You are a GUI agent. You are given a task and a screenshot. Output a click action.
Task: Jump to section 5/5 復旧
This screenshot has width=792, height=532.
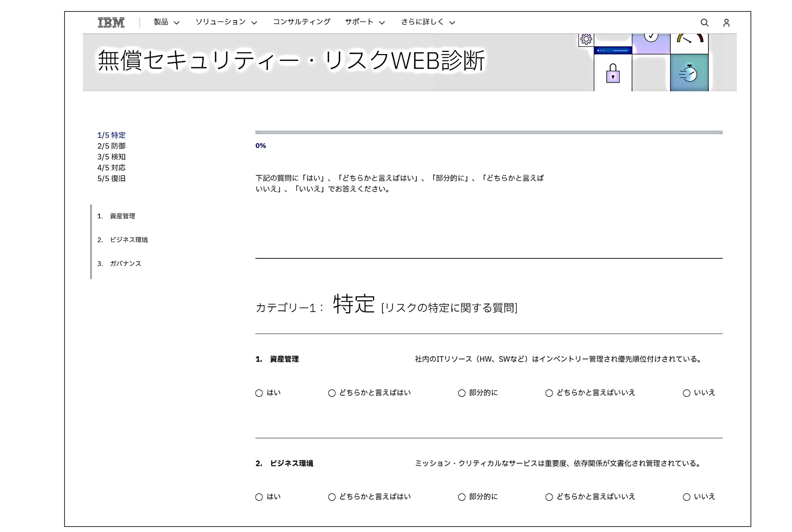point(112,178)
